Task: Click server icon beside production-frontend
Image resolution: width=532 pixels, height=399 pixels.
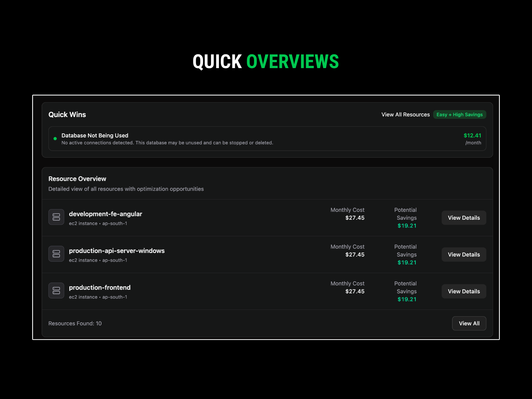Action: 56,290
